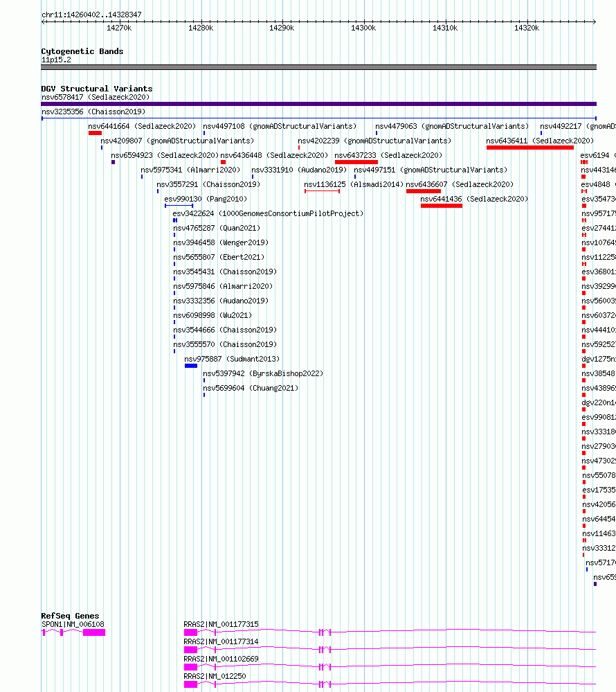Open nsv3545431 (Chaisson2019) label
The image size is (616, 692).
[226, 272]
